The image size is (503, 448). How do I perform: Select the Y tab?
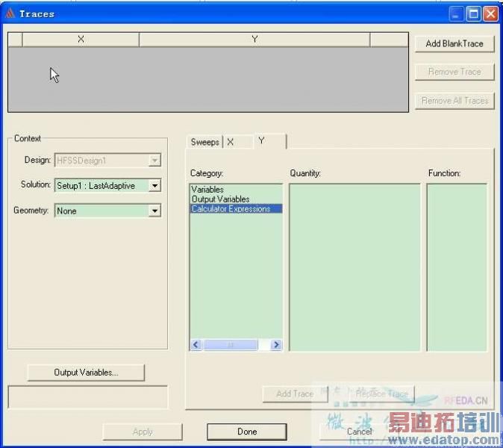pos(269,141)
